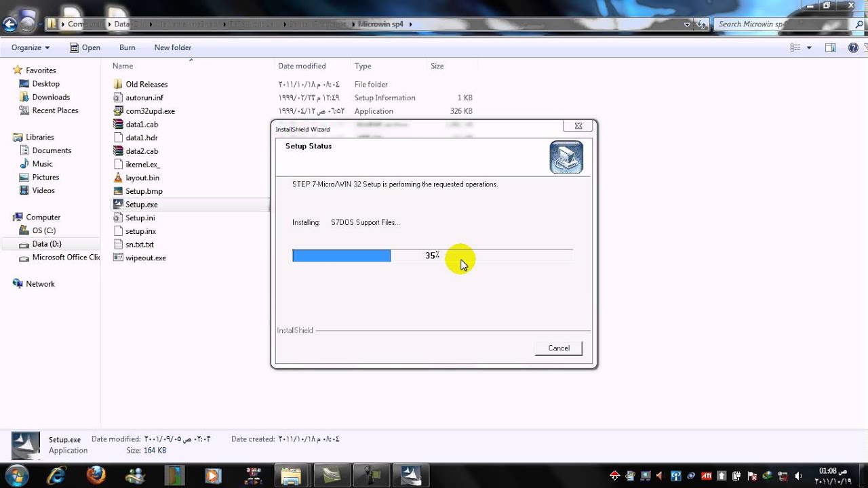This screenshot has height=488, width=868.
Task: Open Windows Live Messenger taskbar icon
Action: (135, 475)
